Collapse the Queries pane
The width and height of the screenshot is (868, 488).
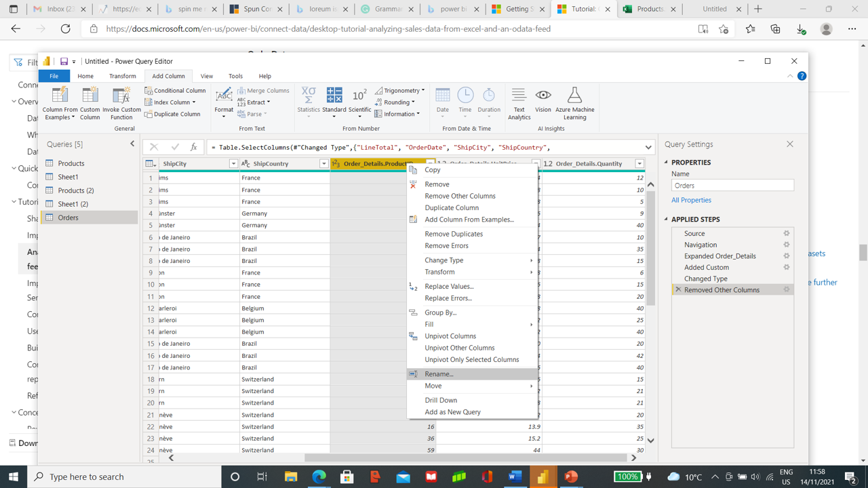[x=132, y=144]
